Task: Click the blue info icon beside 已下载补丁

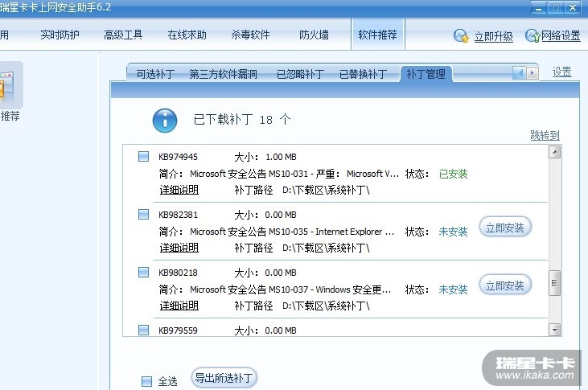Action: [x=165, y=121]
